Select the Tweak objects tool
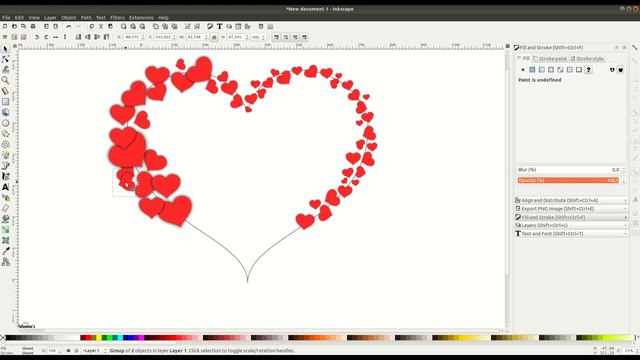 [5, 70]
